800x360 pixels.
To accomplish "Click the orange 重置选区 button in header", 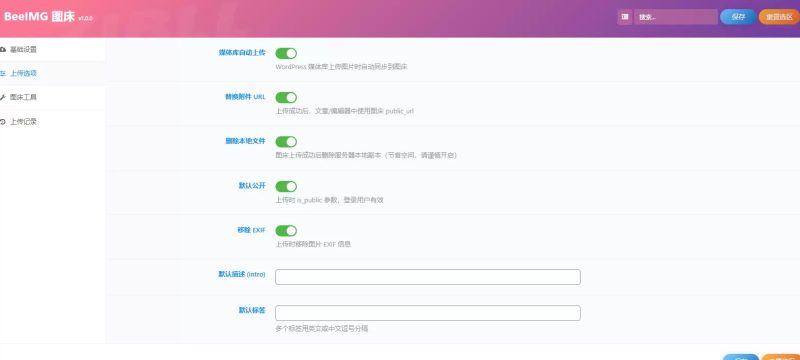I will 779,17.
